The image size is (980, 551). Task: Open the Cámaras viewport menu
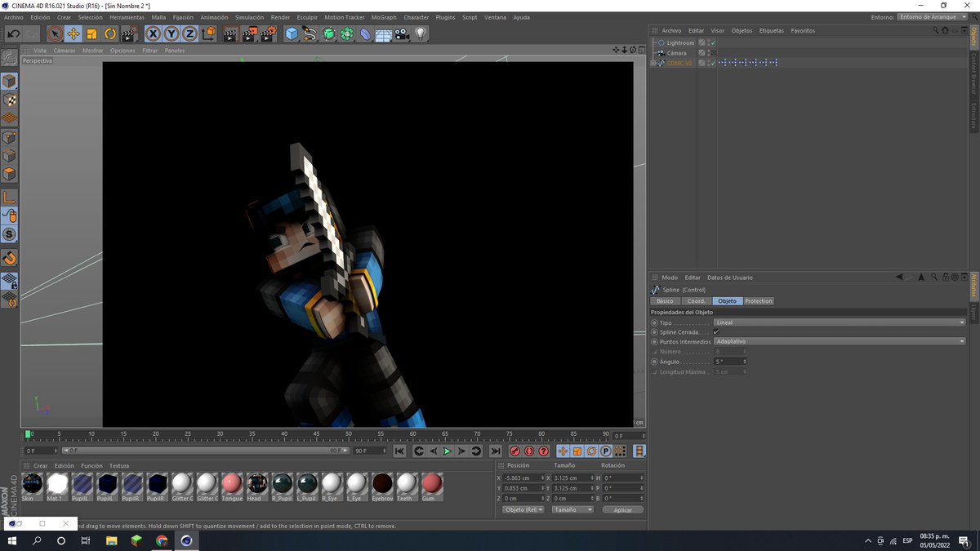(x=65, y=51)
